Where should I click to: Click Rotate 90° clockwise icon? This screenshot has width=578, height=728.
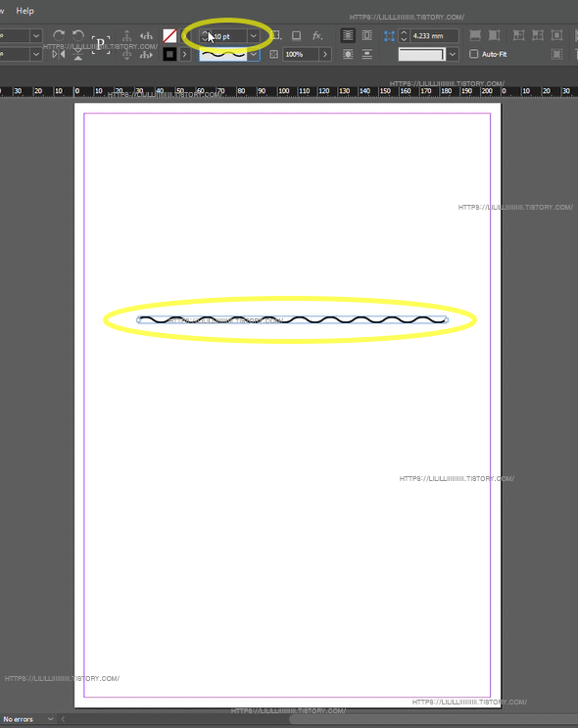pos(59,35)
